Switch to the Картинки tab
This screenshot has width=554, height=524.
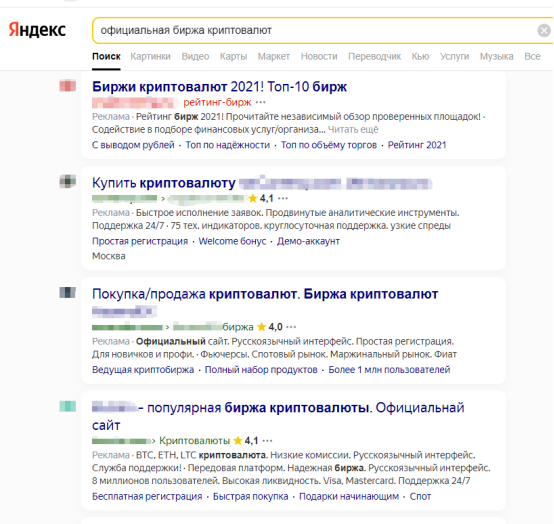coord(150,57)
